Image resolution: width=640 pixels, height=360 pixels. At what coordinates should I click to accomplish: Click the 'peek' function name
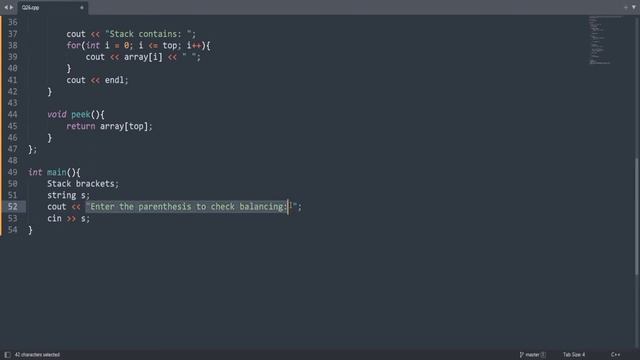pyautogui.click(x=80, y=114)
